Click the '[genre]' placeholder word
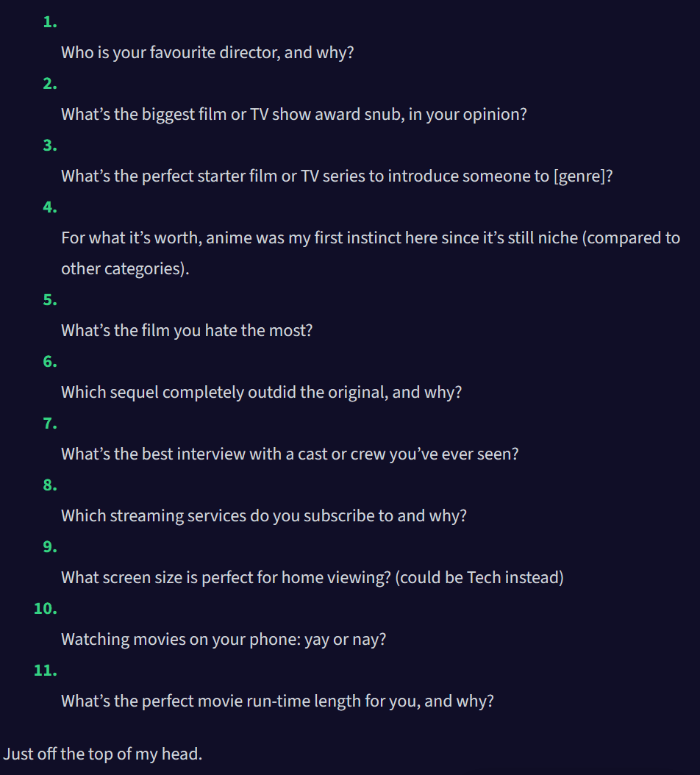 coord(580,176)
